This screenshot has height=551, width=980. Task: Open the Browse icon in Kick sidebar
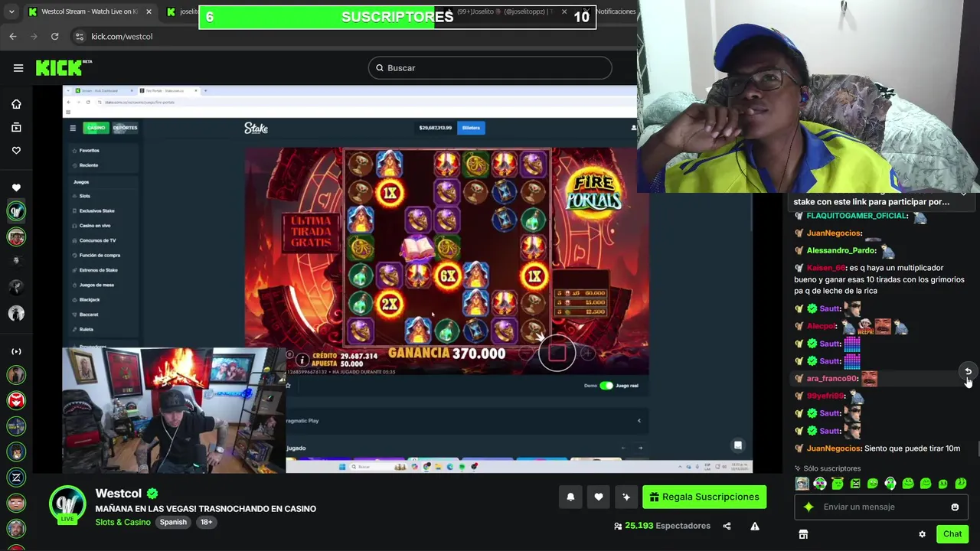(x=16, y=127)
